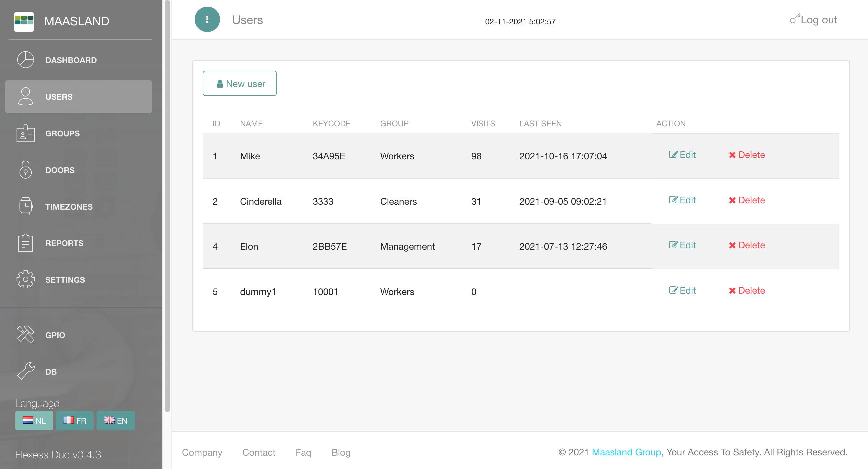Click the Doors padlock icon
868x469 pixels.
(x=26, y=170)
